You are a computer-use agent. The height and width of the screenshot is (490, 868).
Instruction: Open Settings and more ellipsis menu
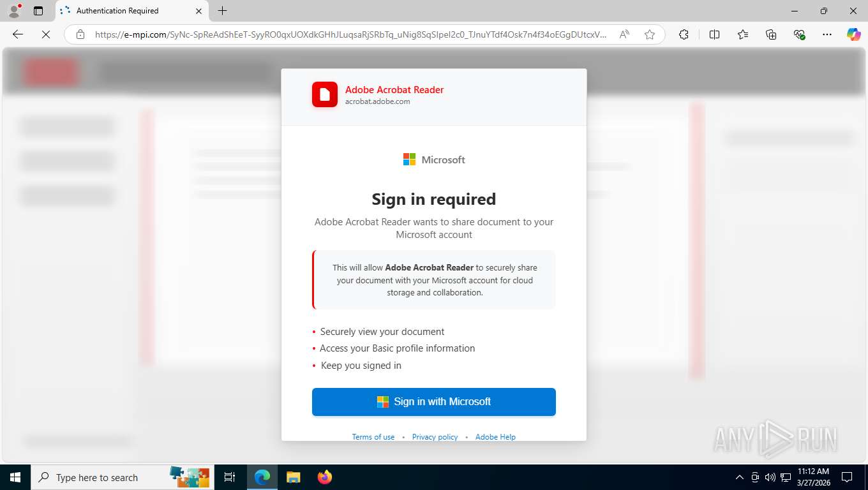click(x=827, y=34)
